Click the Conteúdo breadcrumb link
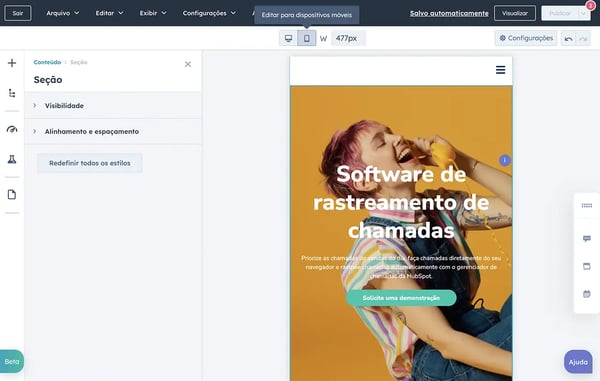Viewport: 600px width, 381px height. 47,62
